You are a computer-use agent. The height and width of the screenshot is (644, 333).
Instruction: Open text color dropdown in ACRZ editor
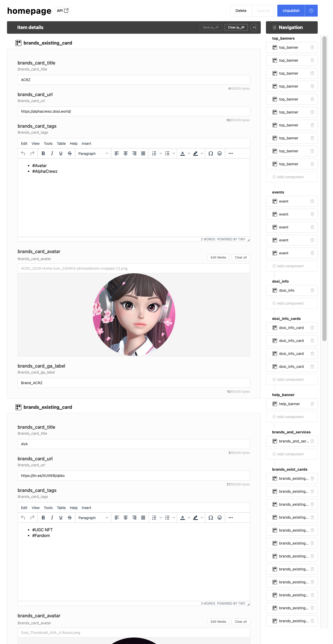click(189, 153)
